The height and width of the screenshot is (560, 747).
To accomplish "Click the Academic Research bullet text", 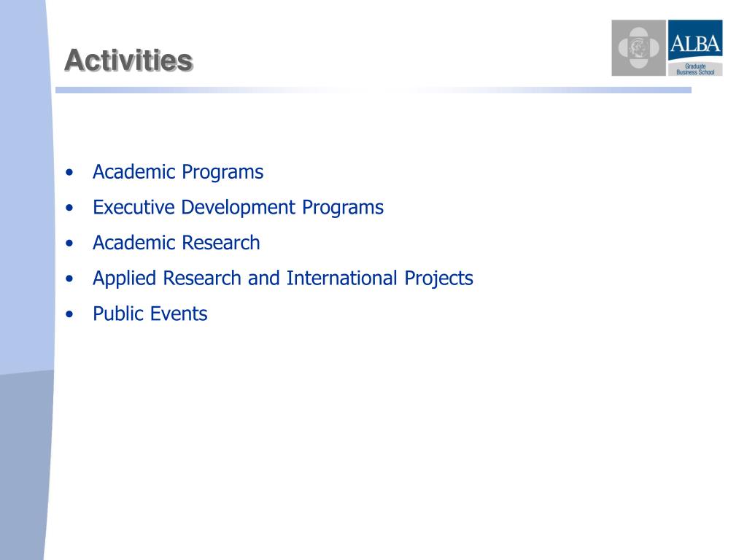I will [176, 243].
